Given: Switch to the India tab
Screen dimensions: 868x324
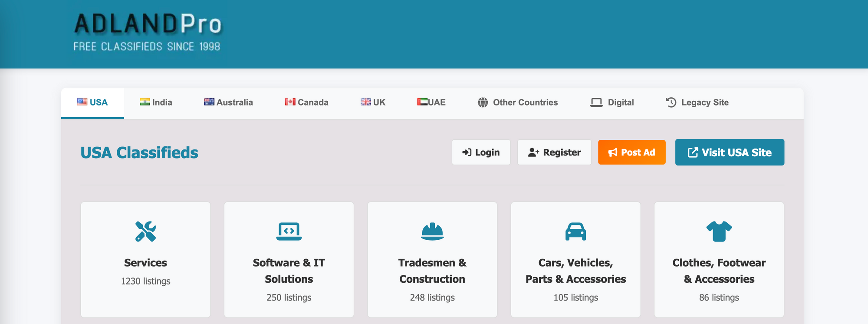Looking at the screenshot, I should pos(156,102).
